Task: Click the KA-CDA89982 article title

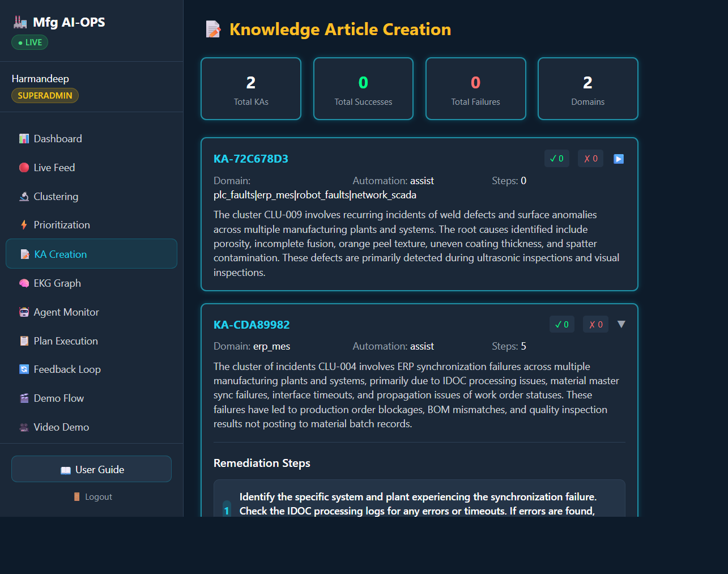Action: coord(252,325)
